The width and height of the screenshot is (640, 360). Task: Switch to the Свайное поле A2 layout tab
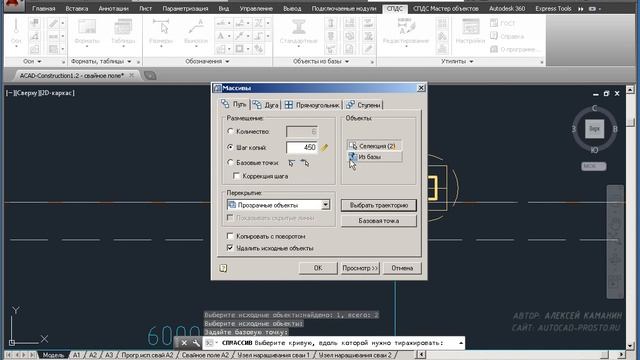click(x=205, y=355)
